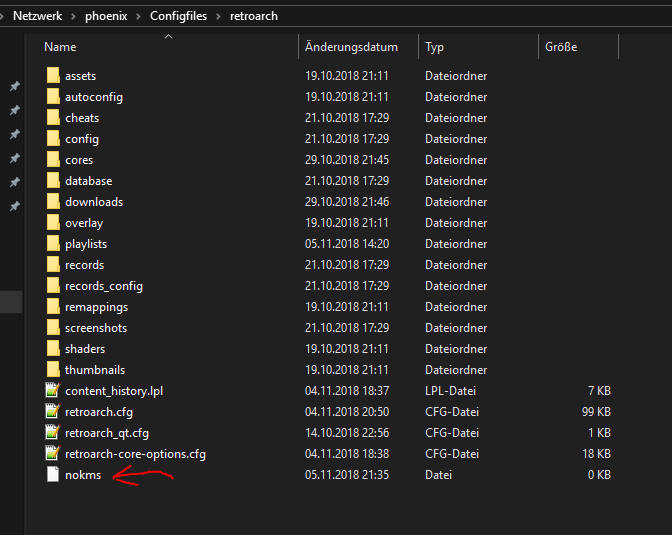Click the first pinned quick access pin
This screenshot has height=535, width=672.
(14, 86)
